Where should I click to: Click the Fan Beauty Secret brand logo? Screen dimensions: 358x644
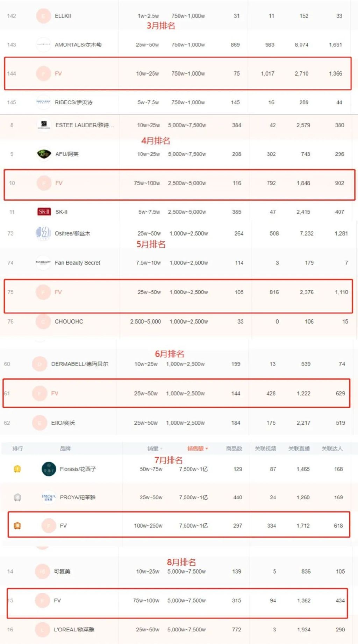point(43,263)
